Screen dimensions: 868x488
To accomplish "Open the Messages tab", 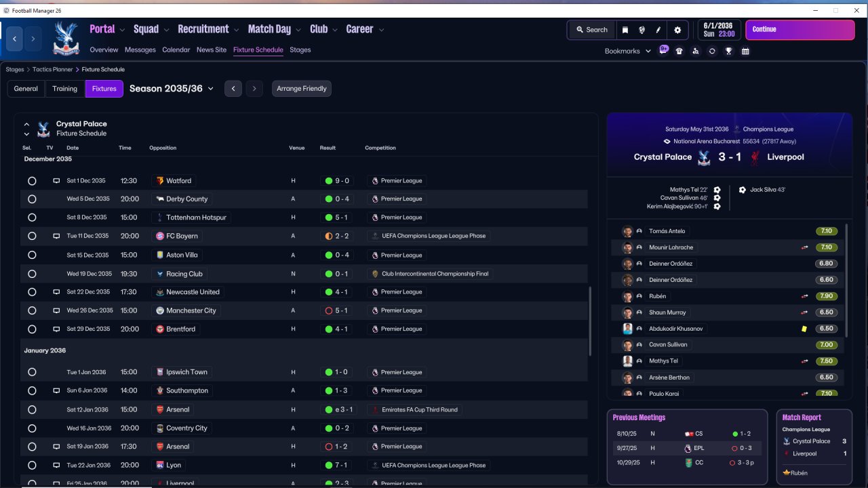I will 140,49.
